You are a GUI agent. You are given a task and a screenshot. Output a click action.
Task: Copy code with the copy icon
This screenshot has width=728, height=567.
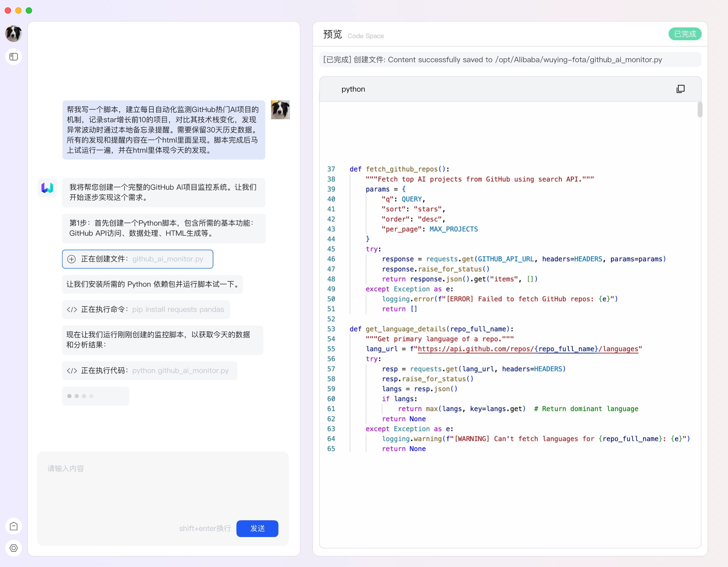[x=680, y=89]
